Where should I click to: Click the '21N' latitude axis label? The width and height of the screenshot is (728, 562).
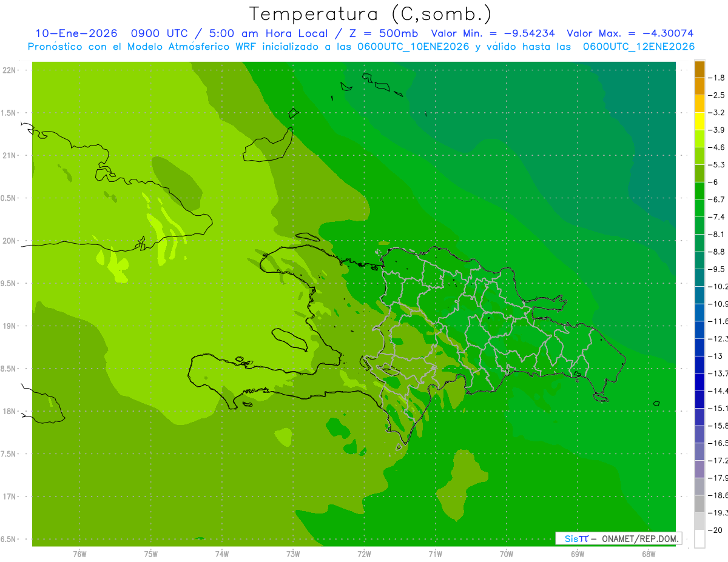10,156
